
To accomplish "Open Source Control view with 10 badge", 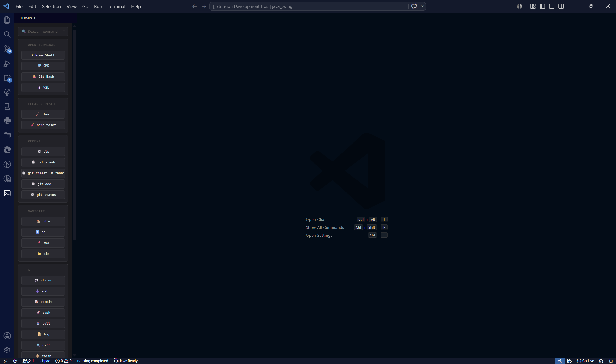I will coord(7,49).
